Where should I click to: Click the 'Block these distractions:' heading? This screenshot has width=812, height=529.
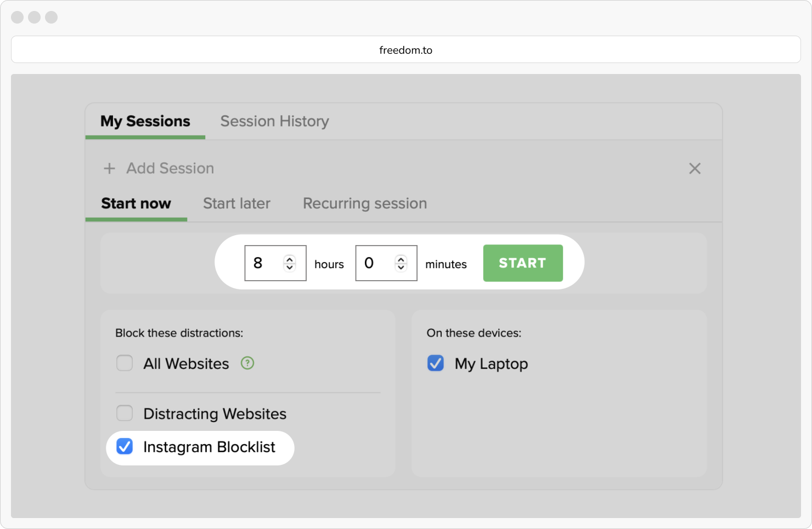coord(179,333)
